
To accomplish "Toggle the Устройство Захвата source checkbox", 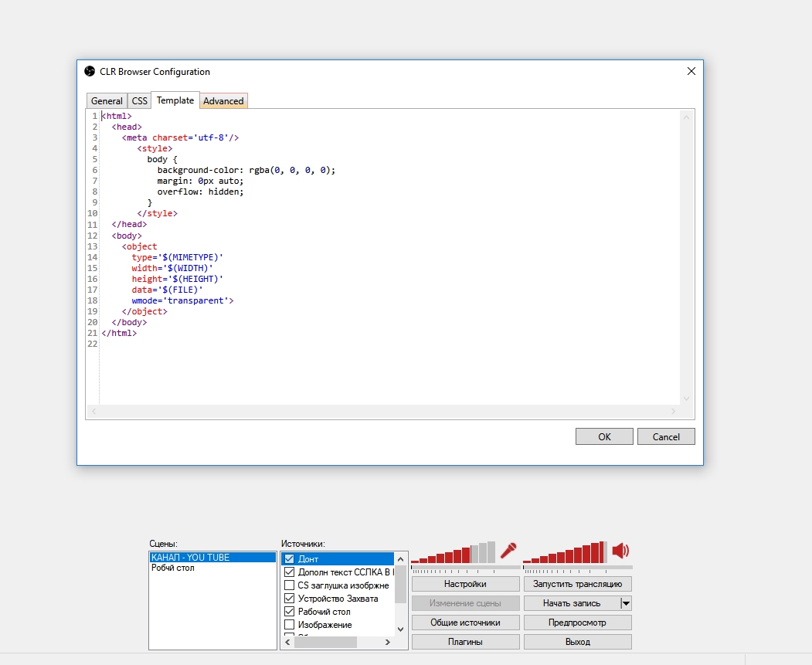I will pos(290,599).
